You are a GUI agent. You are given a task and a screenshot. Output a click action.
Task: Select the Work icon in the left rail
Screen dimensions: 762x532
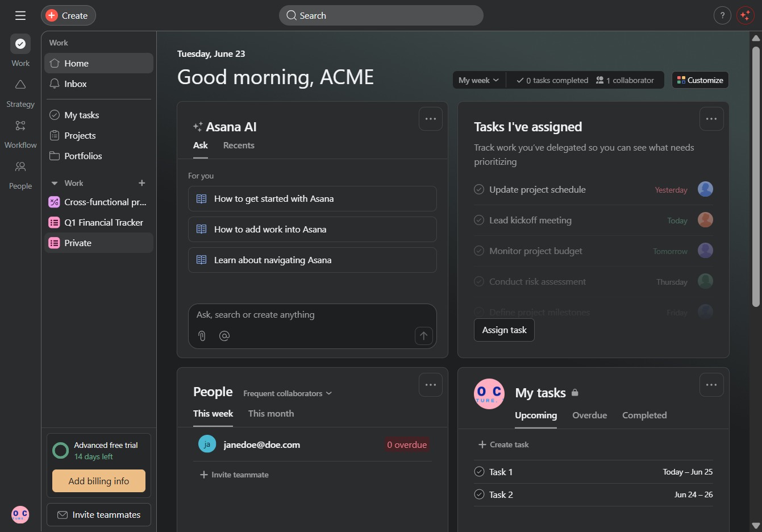[x=20, y=44]
